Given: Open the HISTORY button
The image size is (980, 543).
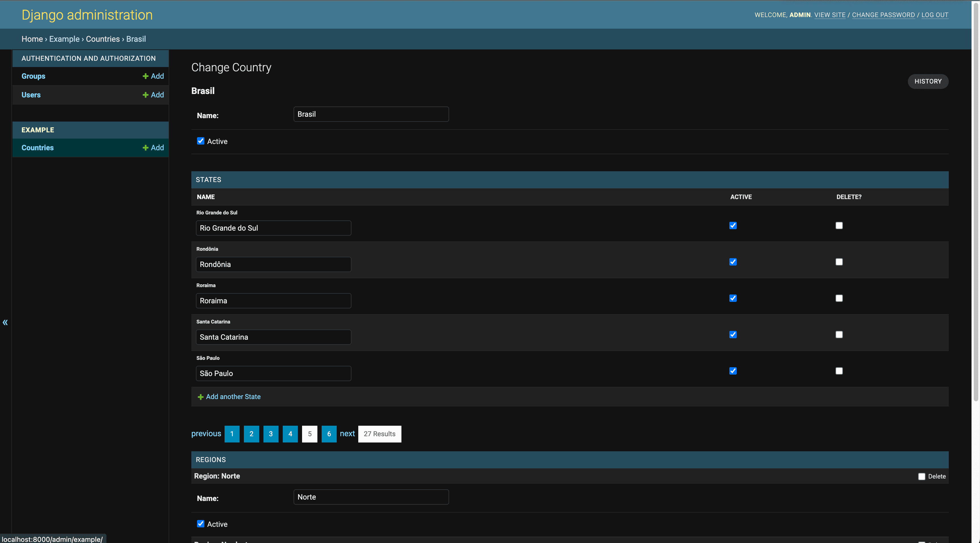Looking at the screenshot, I should (x=928, y=81).
